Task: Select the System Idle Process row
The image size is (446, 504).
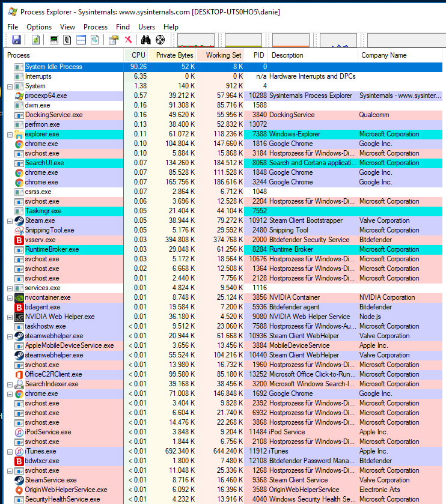Action: [223, 67]
